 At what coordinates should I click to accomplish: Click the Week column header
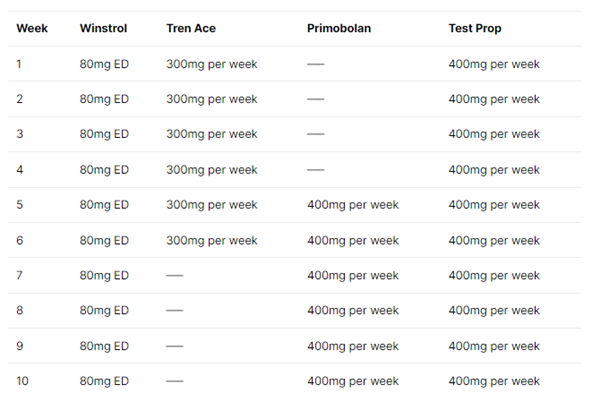(32, 28)
